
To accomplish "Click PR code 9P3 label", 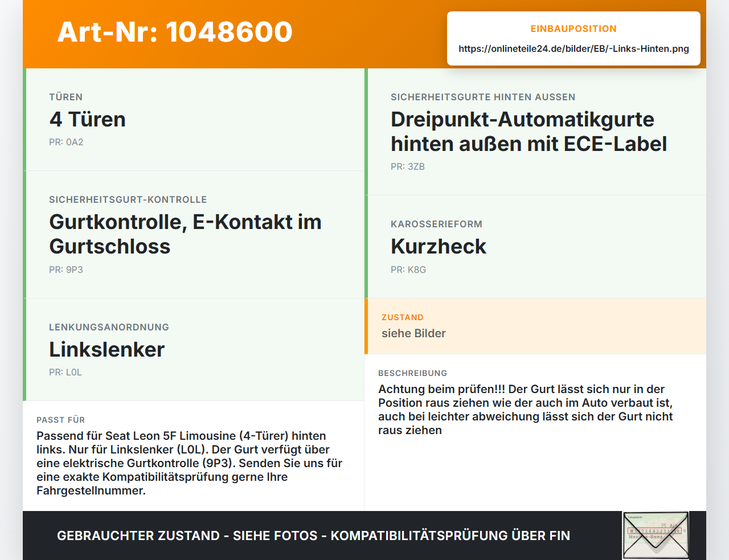I will tap(66, 269).
